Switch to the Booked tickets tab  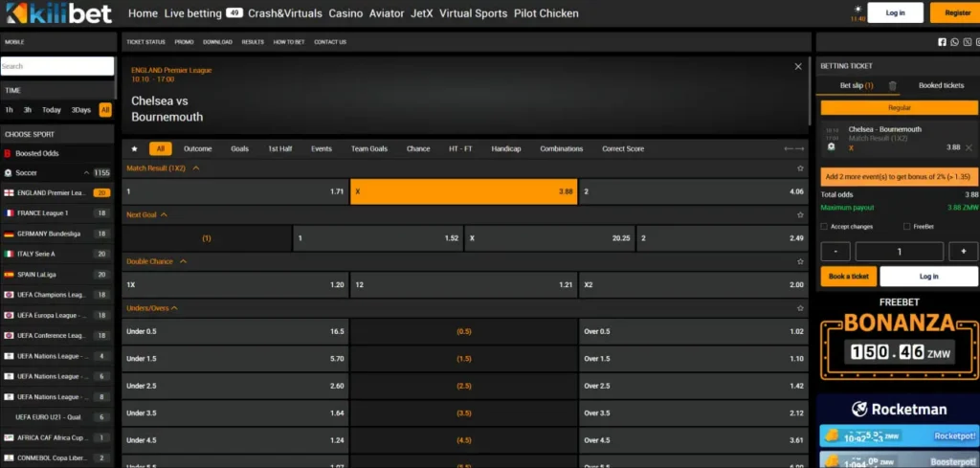coord(941,85)
